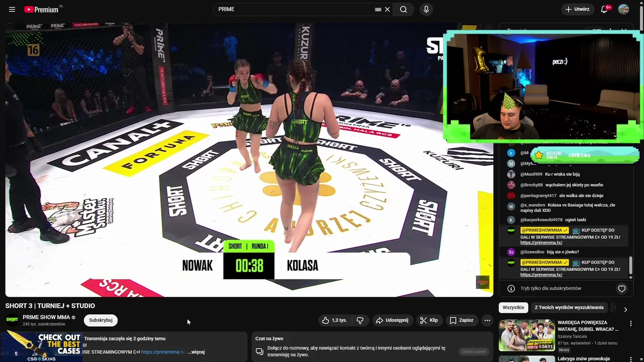Like the video with thumbs up

[334, 320]
